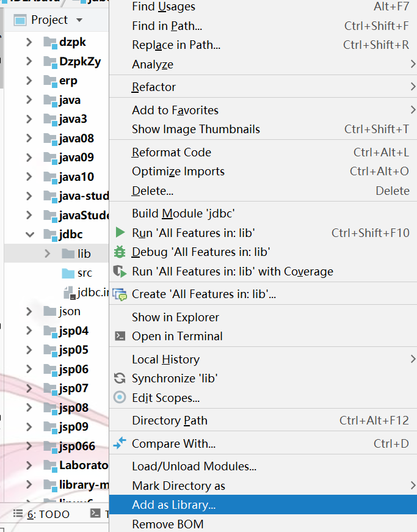Viewport: 417px width, 532px height.
Task: Select the jsp08 module in tree
Action: (x=73, y=407)
